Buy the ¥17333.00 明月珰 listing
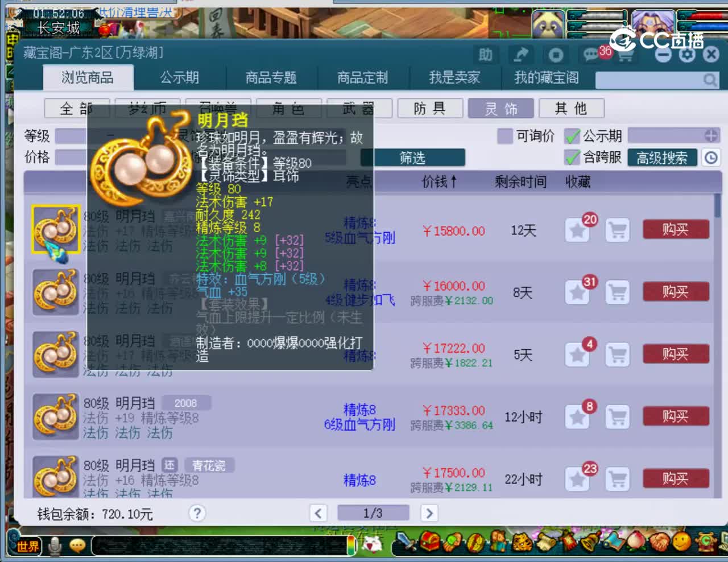The image size is (728, 562). (676, 416)
